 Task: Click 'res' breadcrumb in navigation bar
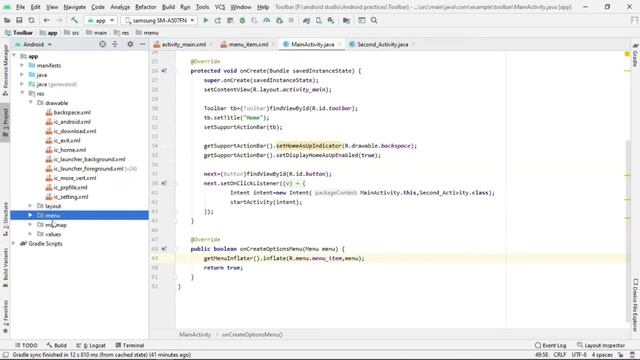122,33
